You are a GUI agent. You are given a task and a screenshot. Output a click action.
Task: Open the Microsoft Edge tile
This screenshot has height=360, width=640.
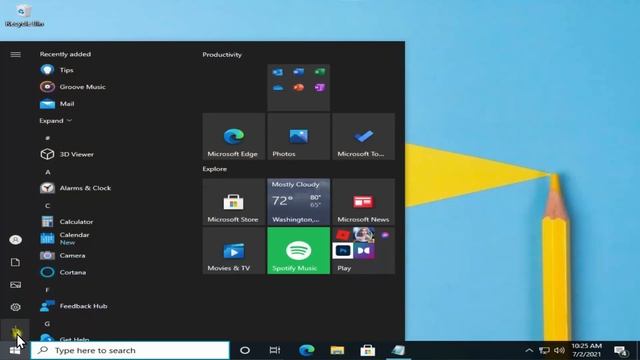(x=234, y=136)
